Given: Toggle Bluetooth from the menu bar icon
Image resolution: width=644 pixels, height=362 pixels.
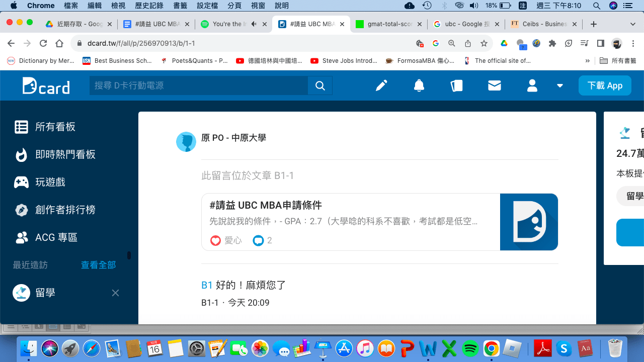Looking at the screenshot, I should pyautogui.click(x=444, y=6).
